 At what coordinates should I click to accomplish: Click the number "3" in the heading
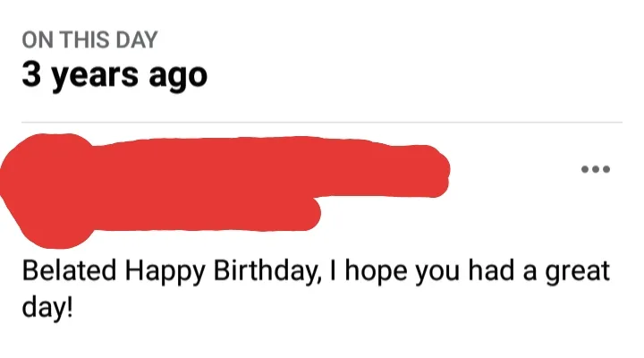click(32, 75)
